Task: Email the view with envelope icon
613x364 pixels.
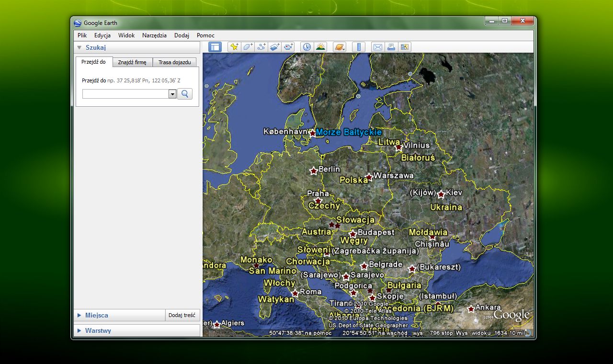Action: (x=378, y=47)
